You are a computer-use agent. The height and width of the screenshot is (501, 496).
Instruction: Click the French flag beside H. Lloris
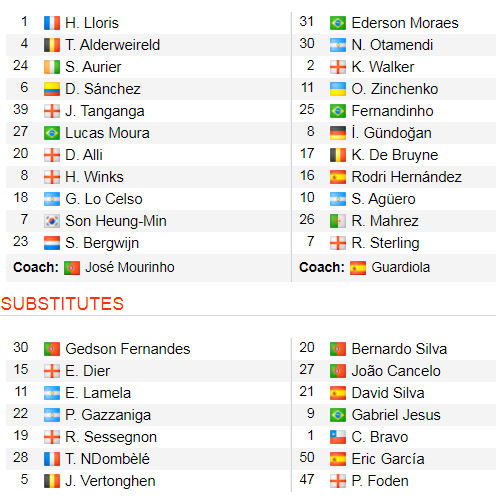[52, 23]
